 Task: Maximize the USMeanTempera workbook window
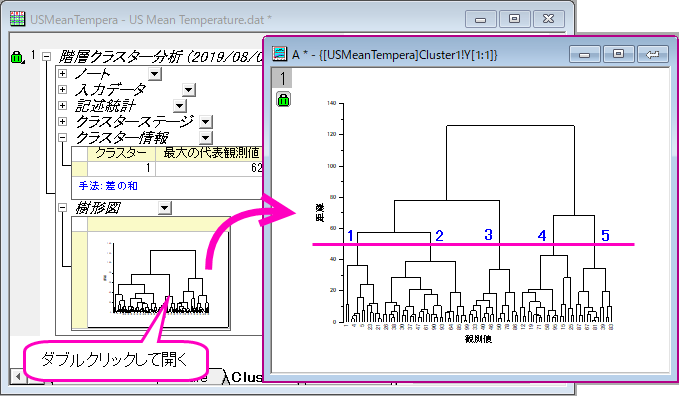[514, 19]
